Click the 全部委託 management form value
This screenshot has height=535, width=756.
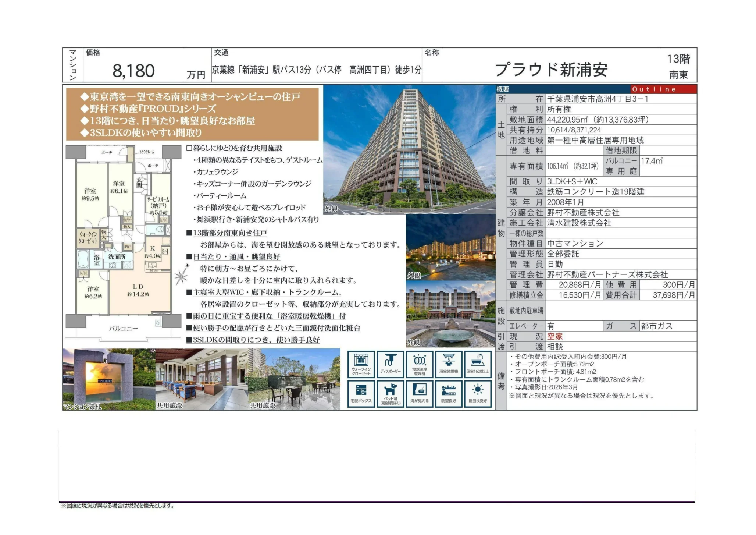coord(563,254)
